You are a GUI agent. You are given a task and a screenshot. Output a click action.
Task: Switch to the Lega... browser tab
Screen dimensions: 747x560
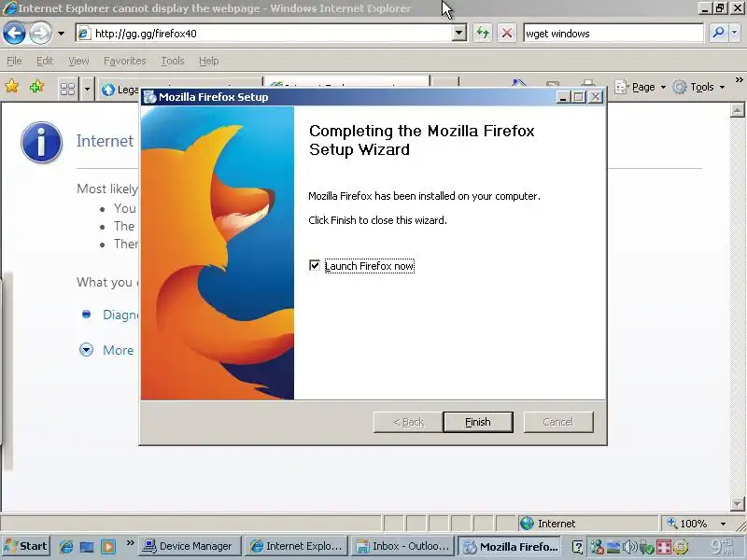point(120,89)
